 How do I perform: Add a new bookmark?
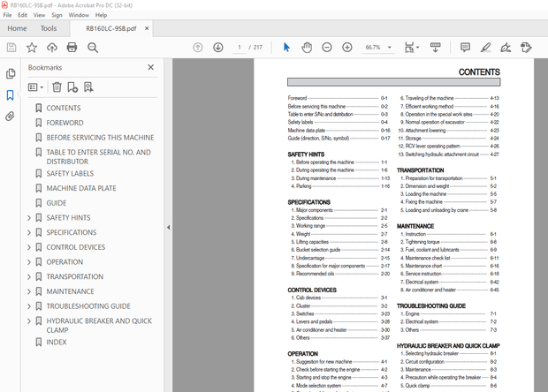[x=72, y=87]
